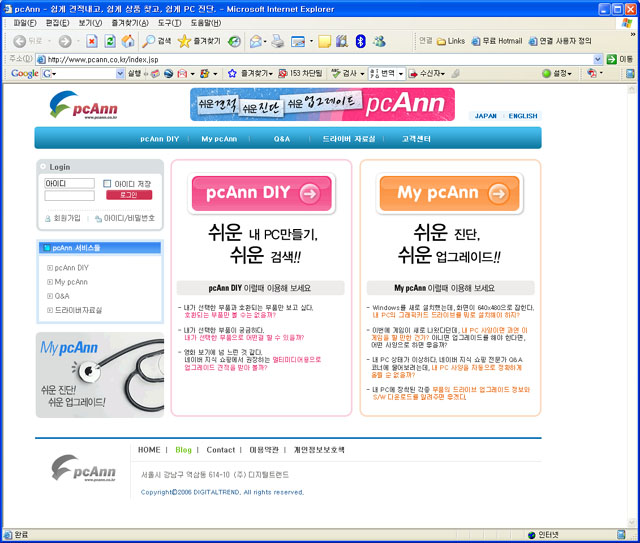Screen dimensions: 640x543
Task: Click the password input field below 아이디
Action: point(69,196)
